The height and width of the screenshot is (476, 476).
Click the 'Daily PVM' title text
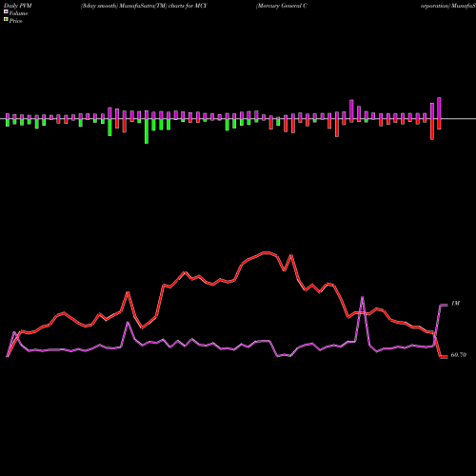tap(18, 6)
